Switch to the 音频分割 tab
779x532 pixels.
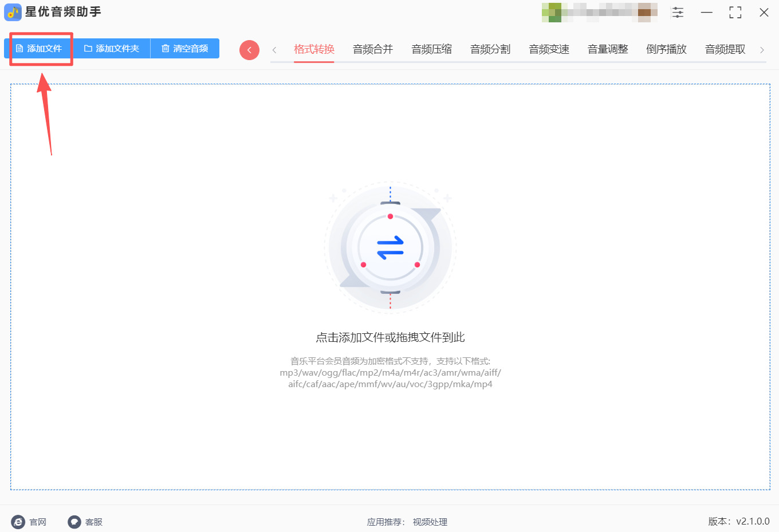(490, 49)
